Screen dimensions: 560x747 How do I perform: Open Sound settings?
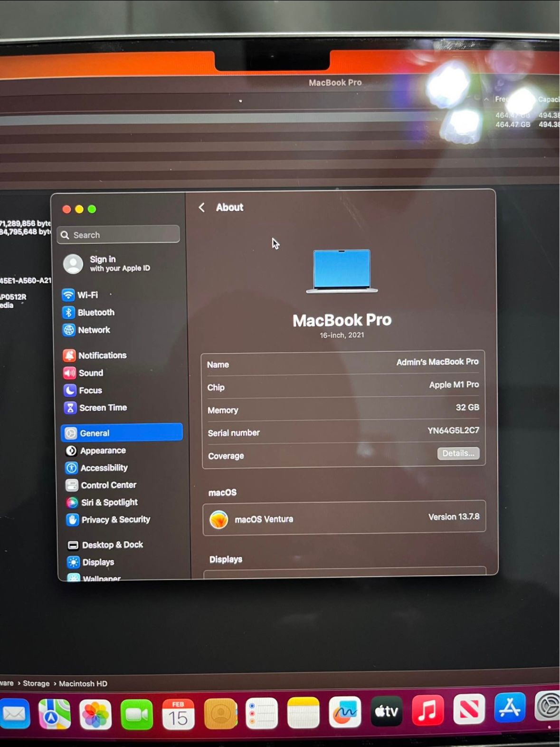click(x=84, y=373)
